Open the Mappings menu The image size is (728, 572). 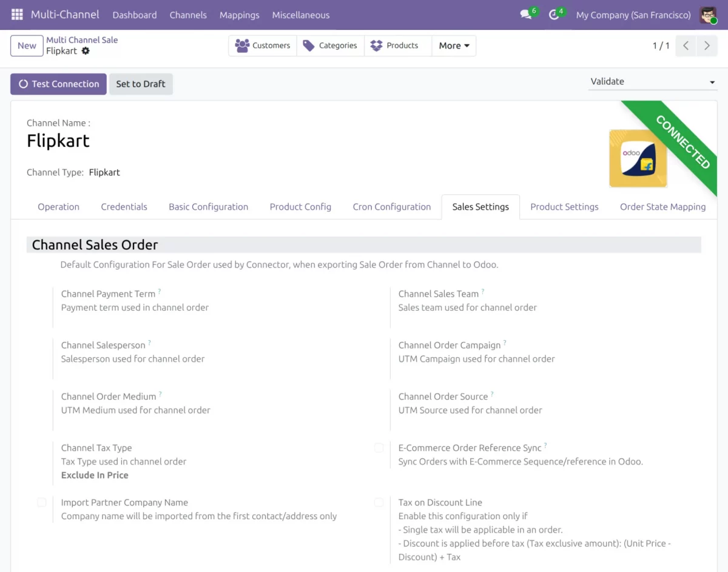[239, 15]
